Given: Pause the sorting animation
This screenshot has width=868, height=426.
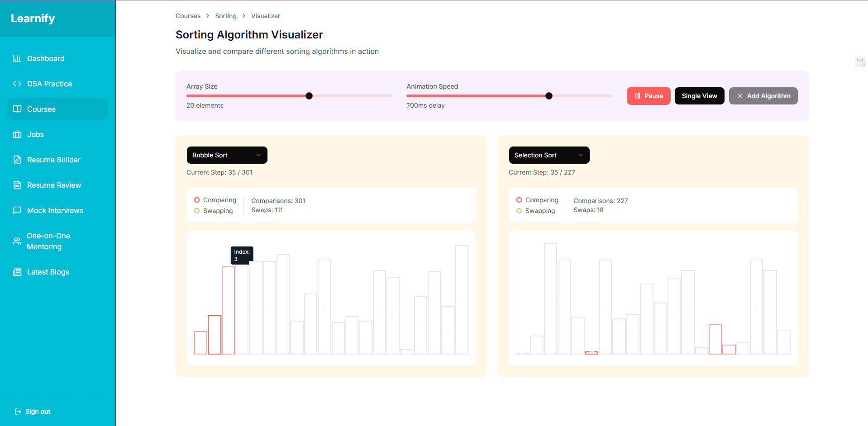Looking at the screenshot, I should point(649,96).
